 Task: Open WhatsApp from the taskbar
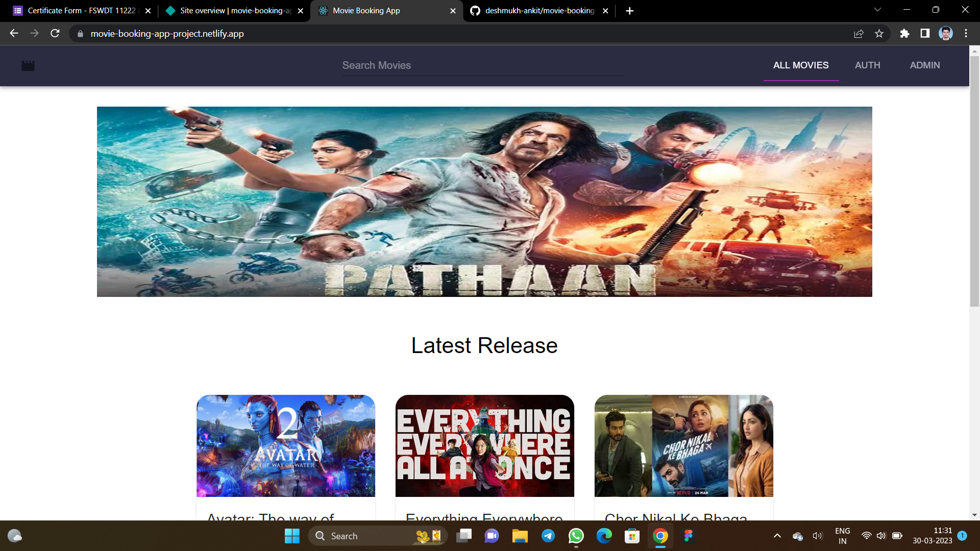(576, 536)
